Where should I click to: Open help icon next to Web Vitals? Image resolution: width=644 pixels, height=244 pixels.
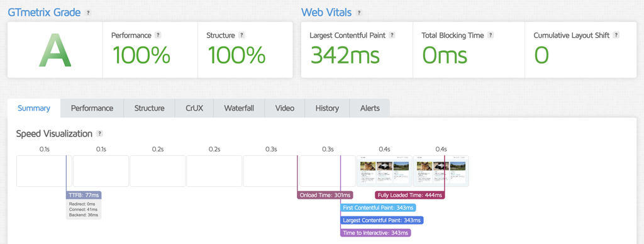[359, 13]
